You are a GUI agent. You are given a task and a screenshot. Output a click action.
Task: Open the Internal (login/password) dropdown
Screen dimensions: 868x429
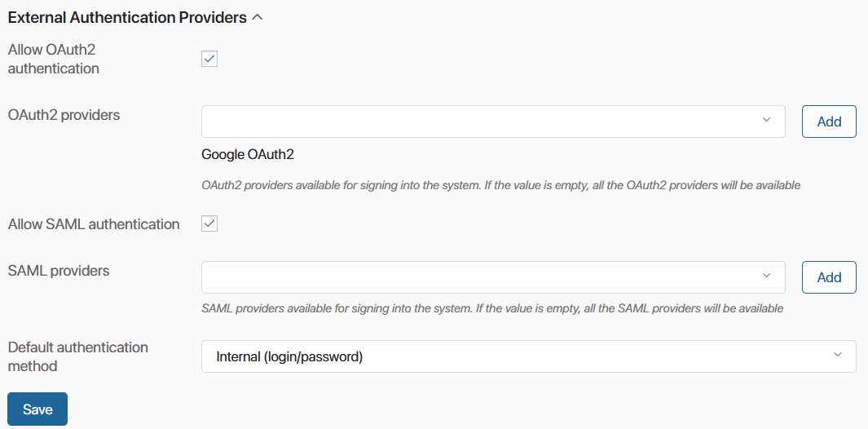(x=529, y=356)
